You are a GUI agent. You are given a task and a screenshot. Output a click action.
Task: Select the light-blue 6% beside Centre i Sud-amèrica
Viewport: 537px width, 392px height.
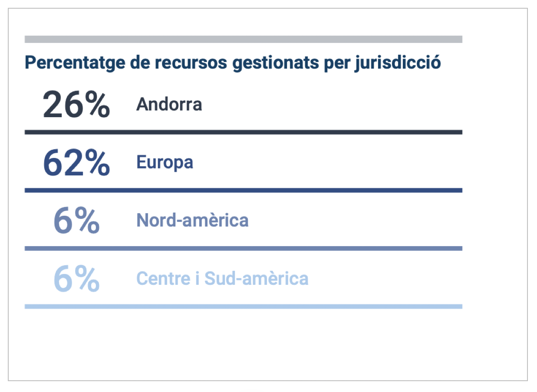(76, 279)
